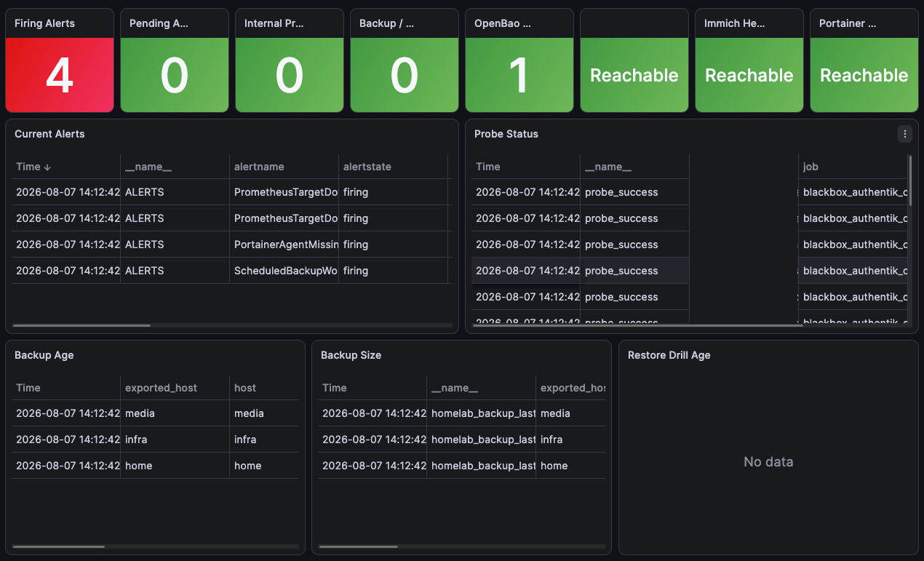Click the Probe Status horizontal scrollbar

[x=638, y=325]
